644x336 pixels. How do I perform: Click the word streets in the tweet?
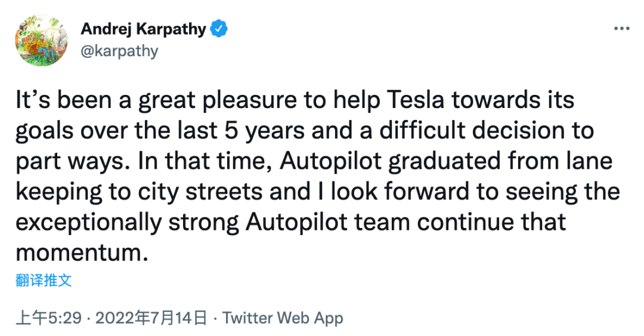[224, 192]
